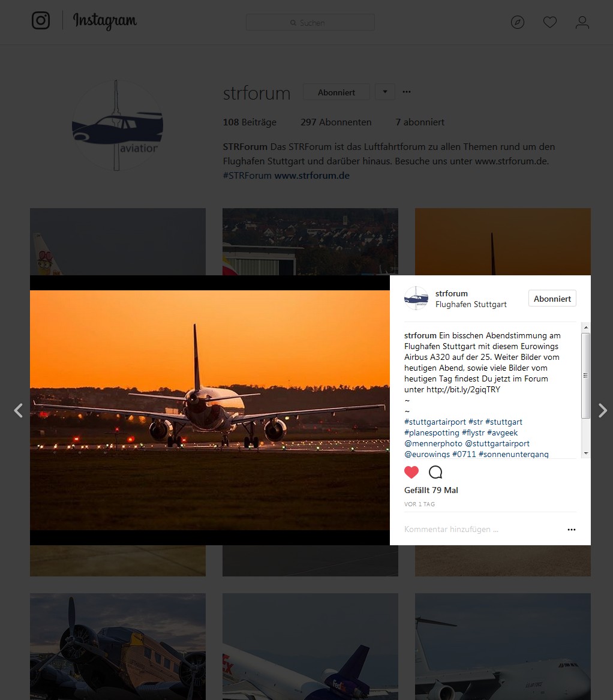Open the profile person icon
The image size is (613, 700).
582,22
